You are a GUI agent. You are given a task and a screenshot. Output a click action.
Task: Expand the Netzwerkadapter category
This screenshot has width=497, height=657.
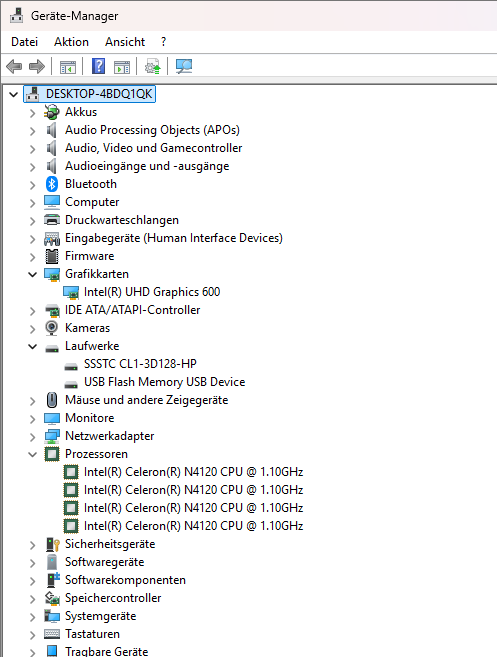(x=33, y=437)
